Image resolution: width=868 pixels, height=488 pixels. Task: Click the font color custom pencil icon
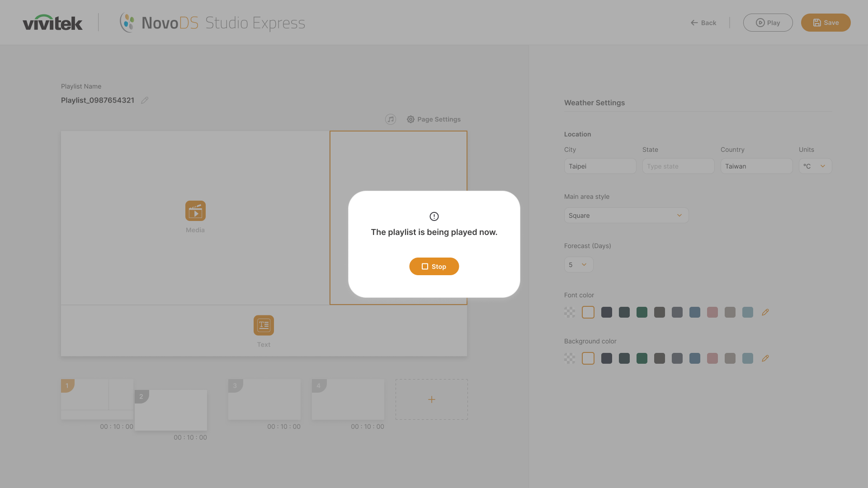pos(765,312)
